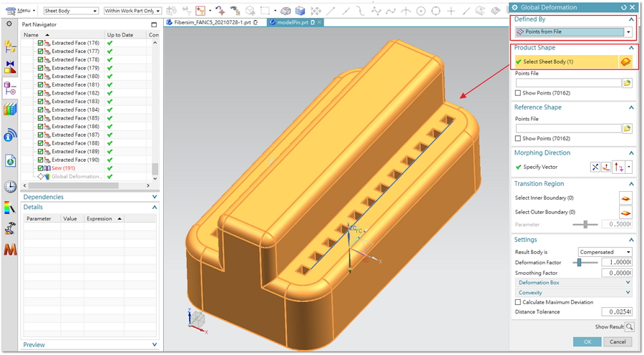Open the Within Work Part Only dropdown
Screen dimensions: 644x355
(132, 11)
